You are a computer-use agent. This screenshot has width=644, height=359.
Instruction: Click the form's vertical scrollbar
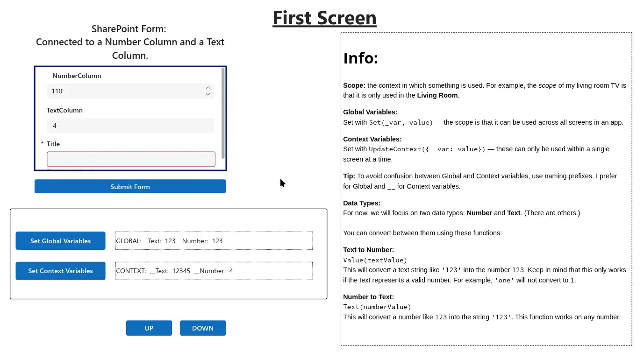click(x=223, y=113)
